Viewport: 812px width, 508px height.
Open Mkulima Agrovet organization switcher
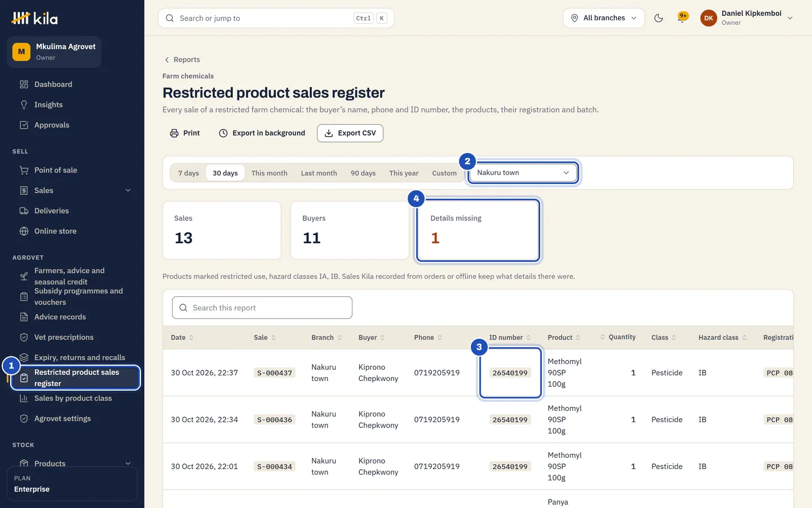(54, 52)
